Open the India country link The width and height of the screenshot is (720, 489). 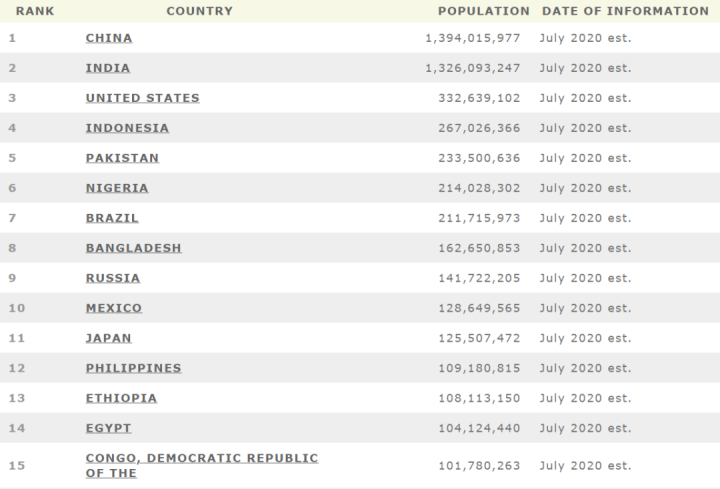(x=107, y=68)
